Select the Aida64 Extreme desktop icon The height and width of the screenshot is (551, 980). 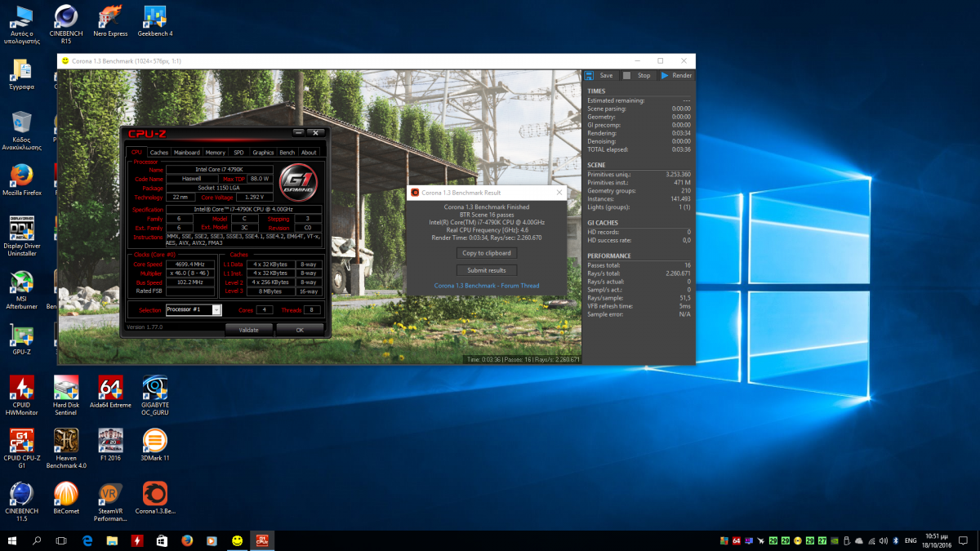110,392
